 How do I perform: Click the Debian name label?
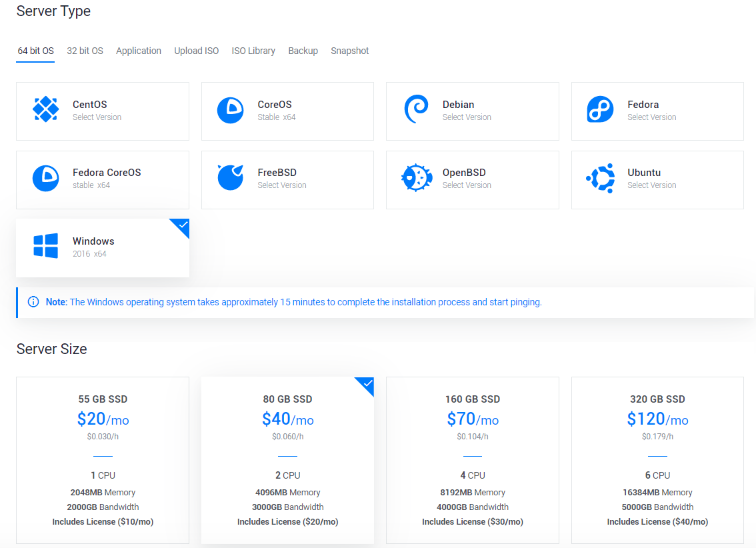click(458, 105)
